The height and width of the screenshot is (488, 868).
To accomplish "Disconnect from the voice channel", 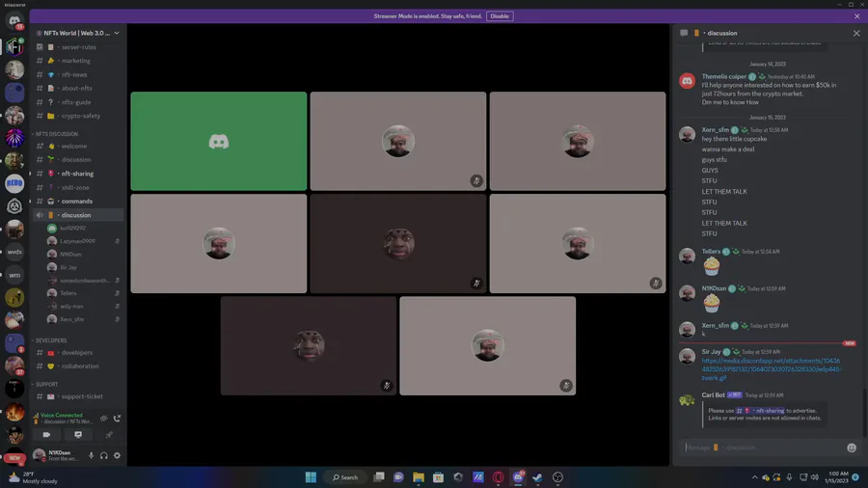I will click(x=117, y=419).
